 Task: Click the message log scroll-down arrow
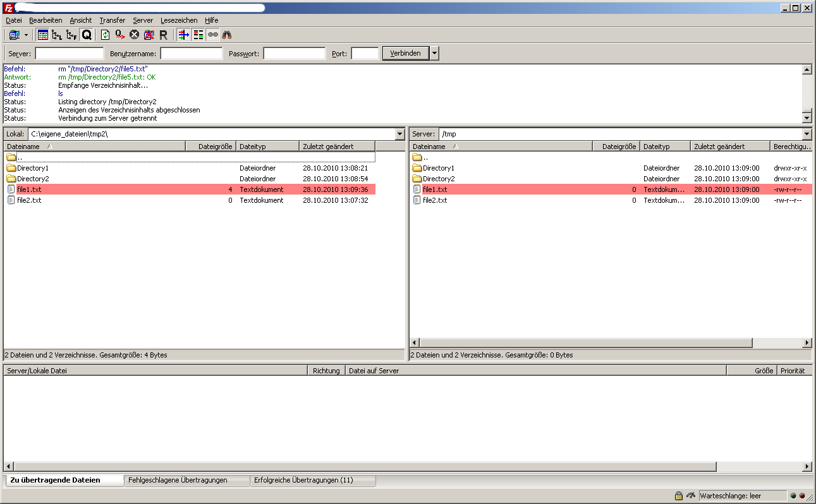click(x=807, y=117)
